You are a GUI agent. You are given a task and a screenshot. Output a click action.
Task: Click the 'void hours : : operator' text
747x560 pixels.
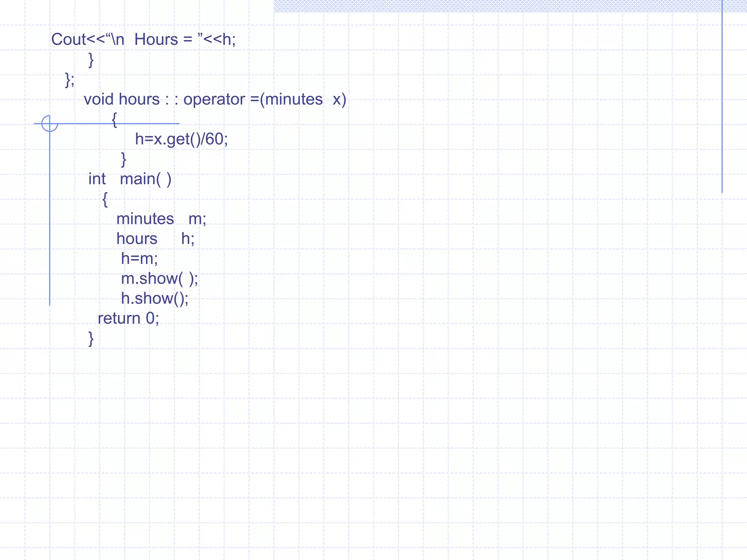[x=164, y=99]
